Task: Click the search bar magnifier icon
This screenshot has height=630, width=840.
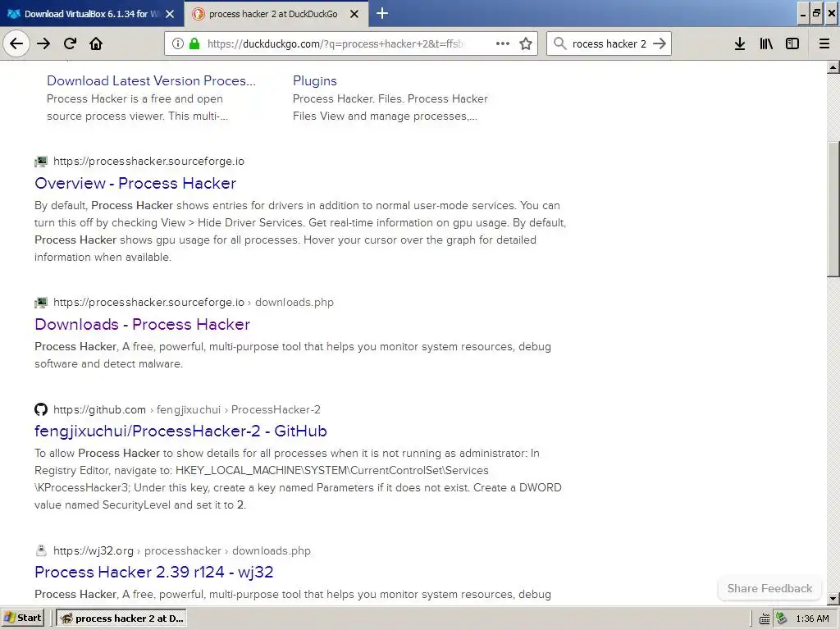Action: (x=559, y=43)
